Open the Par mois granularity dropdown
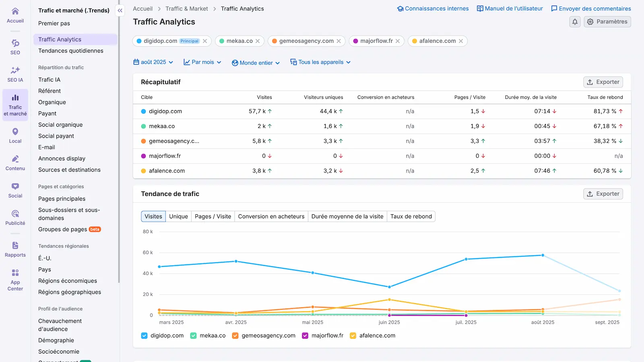Screen dimensions: 644x362 pos(202,62)
